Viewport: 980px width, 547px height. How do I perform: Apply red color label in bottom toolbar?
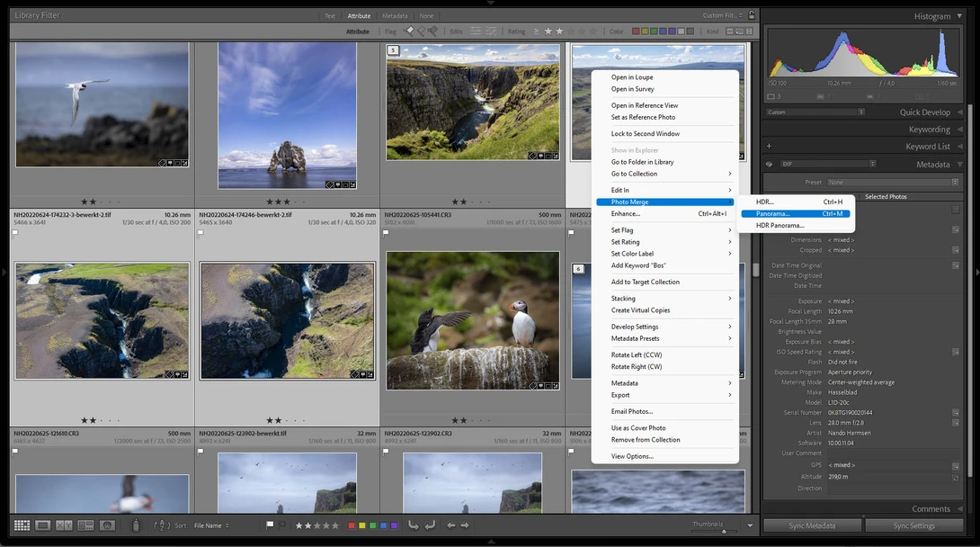tap(352, 525)
